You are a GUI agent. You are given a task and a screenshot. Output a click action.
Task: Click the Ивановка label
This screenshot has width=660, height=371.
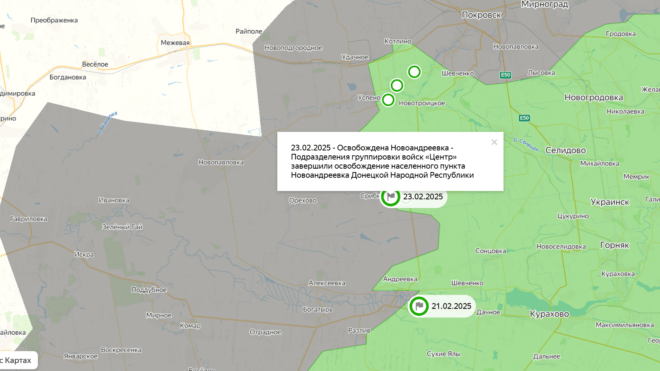click(114, 200)
